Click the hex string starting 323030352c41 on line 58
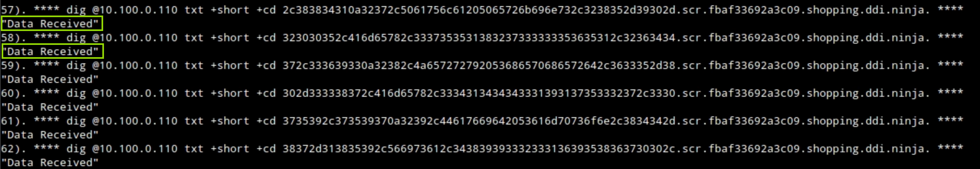 (x=479, y=38)
